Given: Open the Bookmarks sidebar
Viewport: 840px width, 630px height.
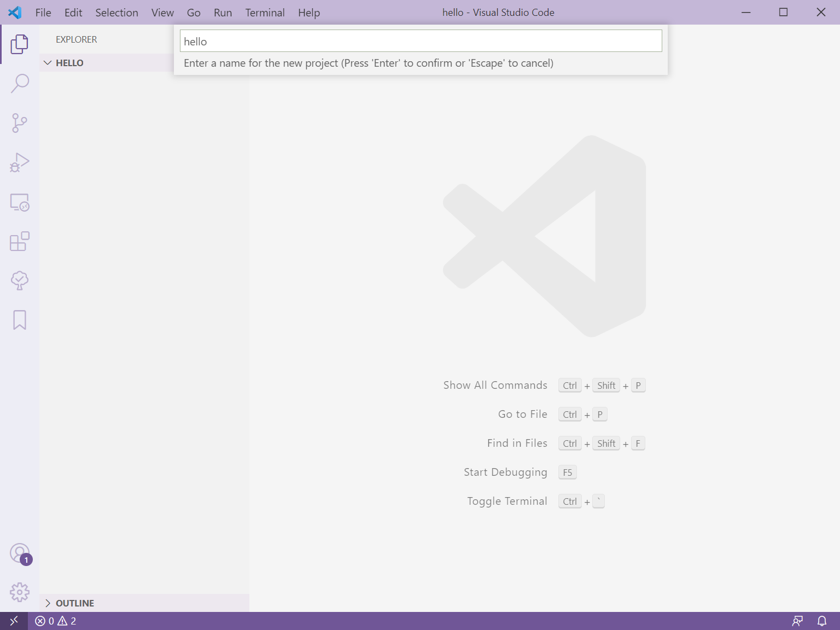Looking at the screenshot, I should pyautogui.click(x=20, y=320).
